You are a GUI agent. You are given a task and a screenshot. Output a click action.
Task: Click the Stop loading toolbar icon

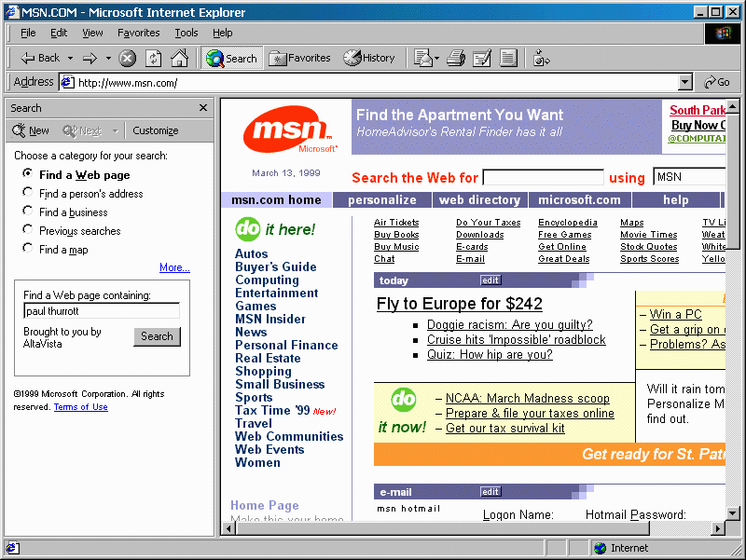[x=128, y=58]
